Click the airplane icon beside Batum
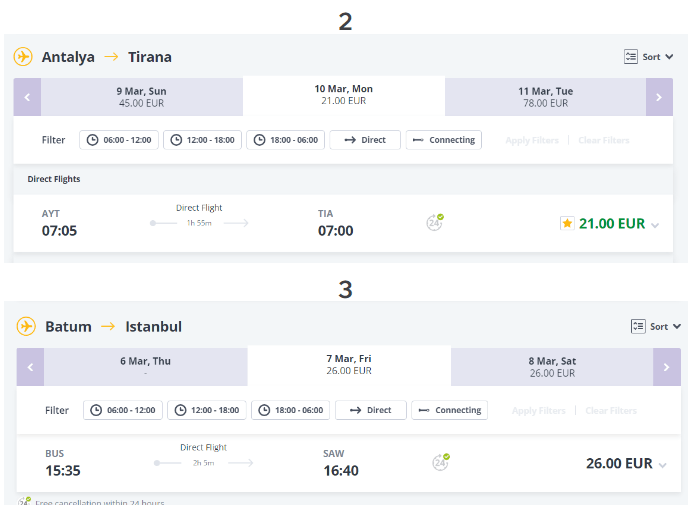The height and width of the screenshot is (506, 689). point(26,326)
